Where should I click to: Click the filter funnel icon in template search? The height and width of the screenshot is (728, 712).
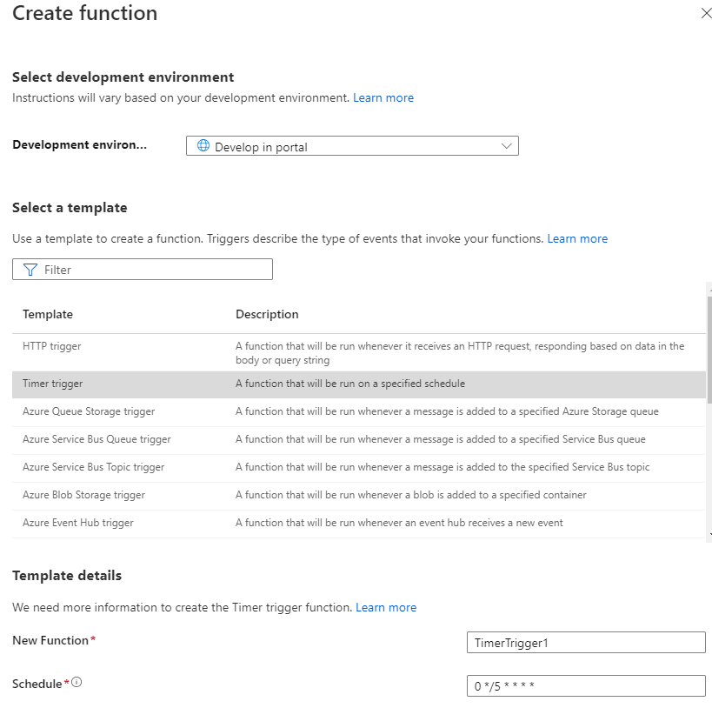30,269
